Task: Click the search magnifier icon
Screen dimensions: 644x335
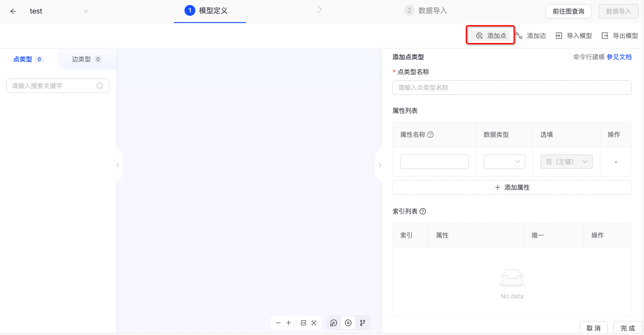Action: coord(100,86)
